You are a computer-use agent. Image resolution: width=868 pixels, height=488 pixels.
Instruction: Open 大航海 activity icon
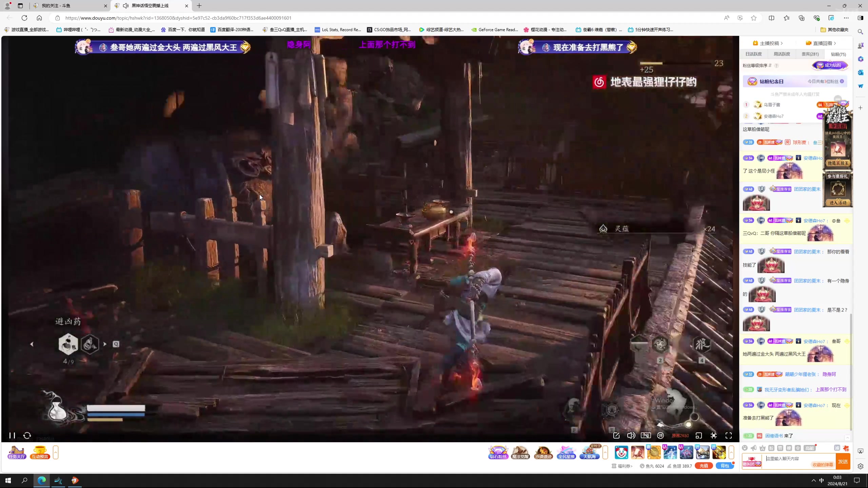pyautogui.click(x=589, y=452)
